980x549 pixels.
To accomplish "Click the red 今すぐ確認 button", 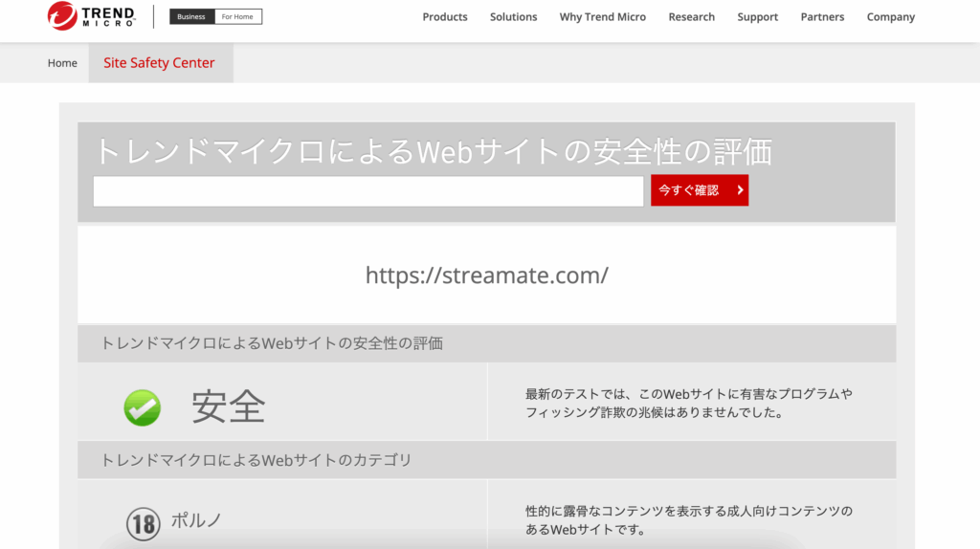I will coord(700,190).
